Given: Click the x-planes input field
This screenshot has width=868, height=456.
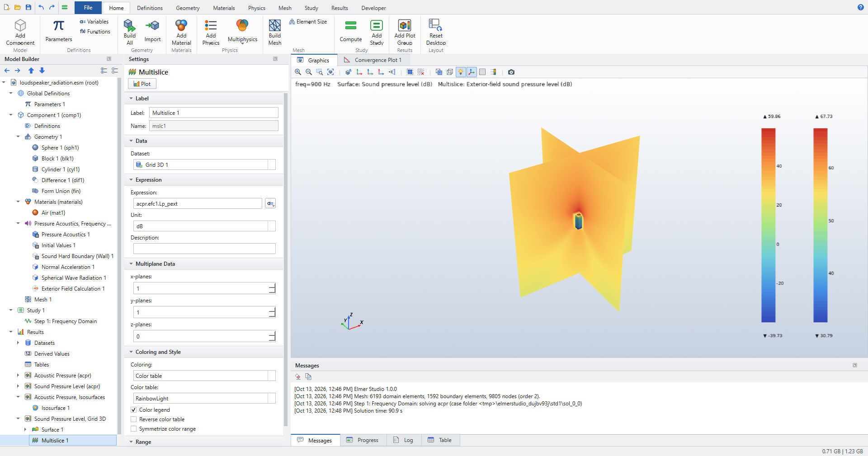Looking at the screenshot, I should click(204, 288).
